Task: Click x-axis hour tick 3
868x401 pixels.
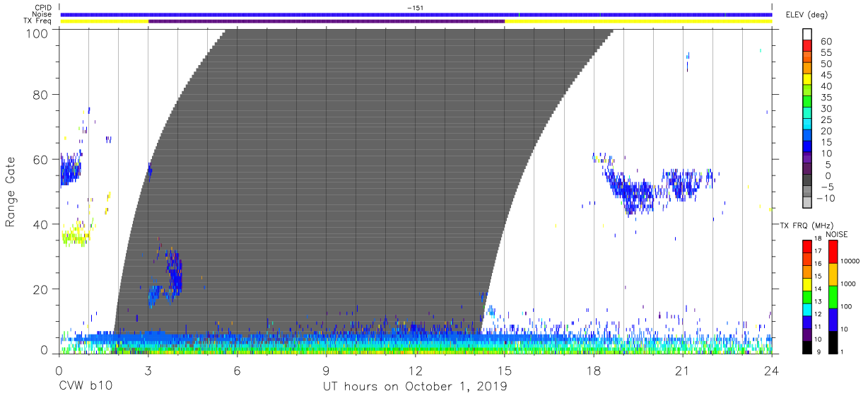Action: click(x=148, y=371)
